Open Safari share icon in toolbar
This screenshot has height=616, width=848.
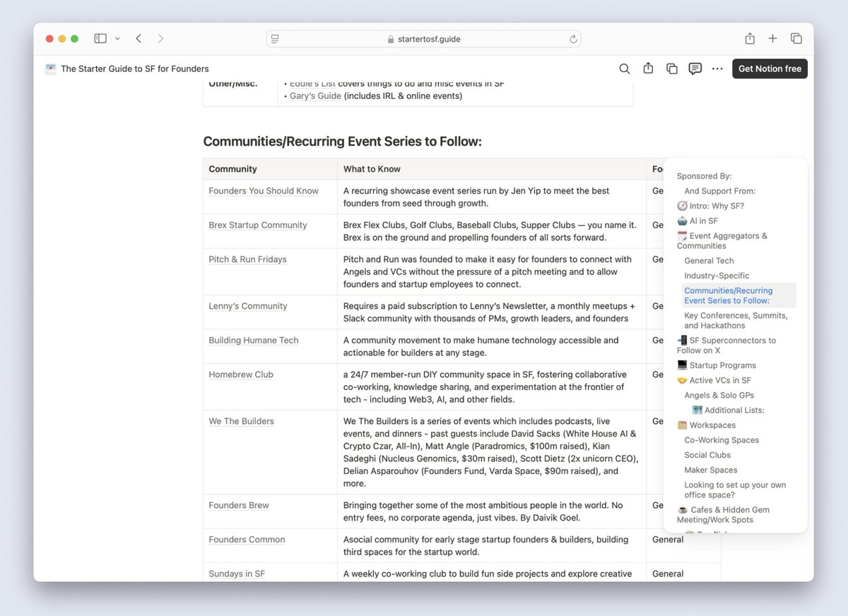pos(750,39)
